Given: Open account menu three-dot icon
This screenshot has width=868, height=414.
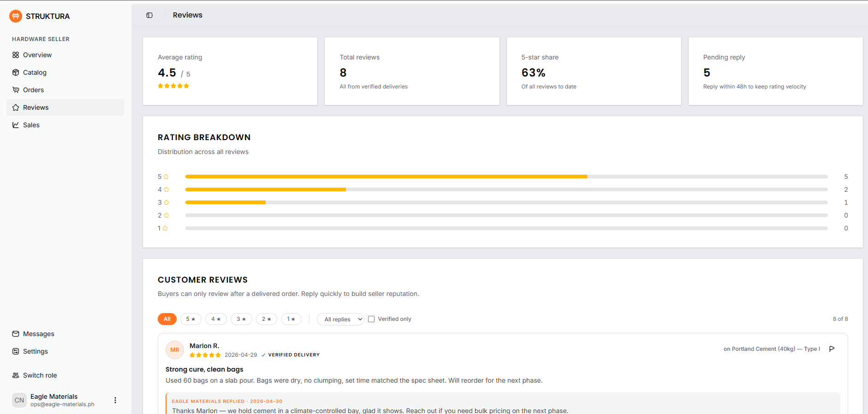Looking at the screenshot, I should tap(115, 400).
